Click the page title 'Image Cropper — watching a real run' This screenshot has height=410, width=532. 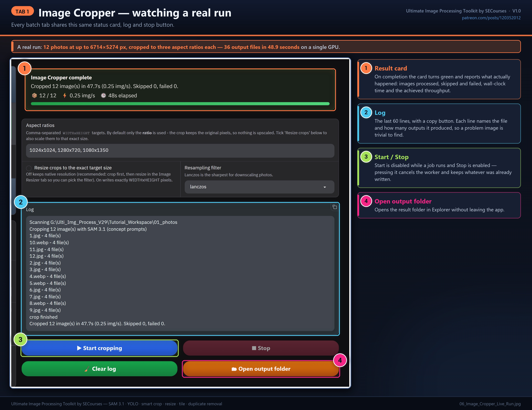[x=135, y=13]
